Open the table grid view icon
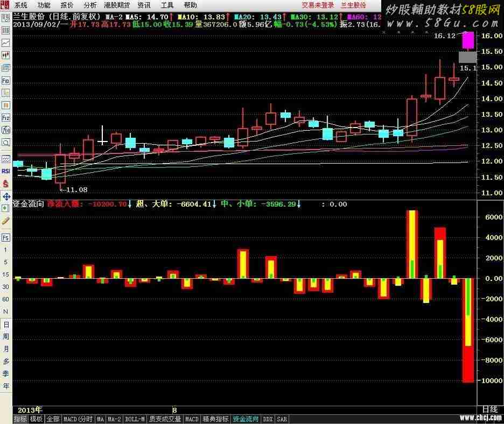 (x=5, y=30)
